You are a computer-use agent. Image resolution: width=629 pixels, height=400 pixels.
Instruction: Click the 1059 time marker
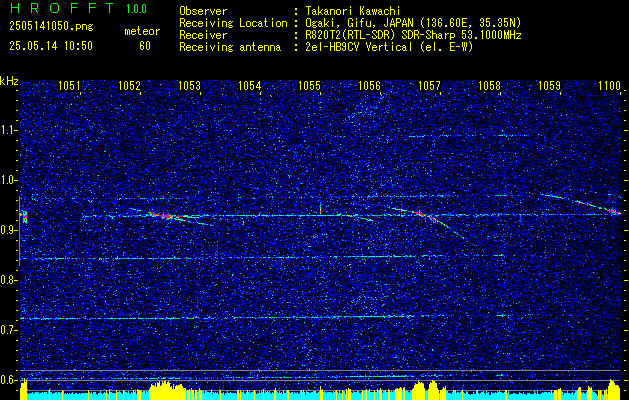(549, 85)
